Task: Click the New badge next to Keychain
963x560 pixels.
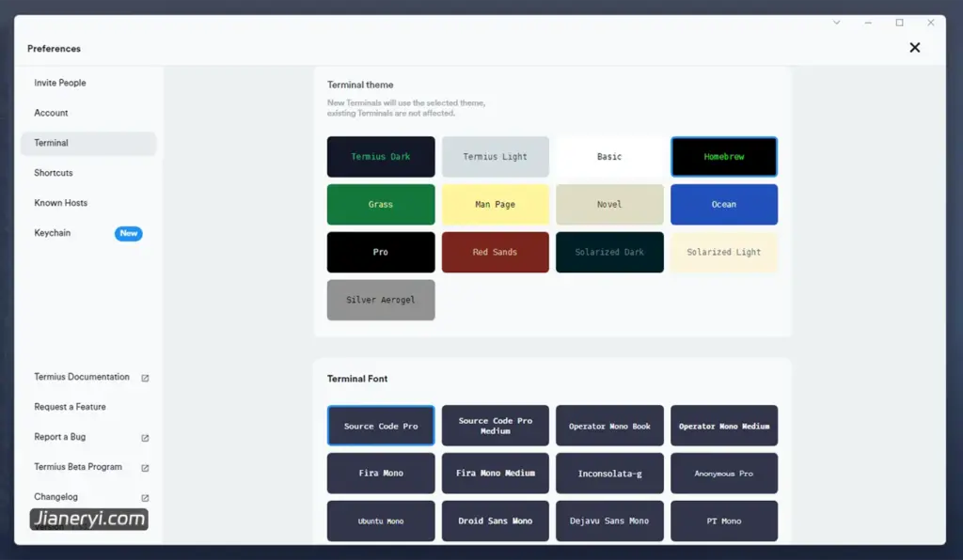Action: 128,233
